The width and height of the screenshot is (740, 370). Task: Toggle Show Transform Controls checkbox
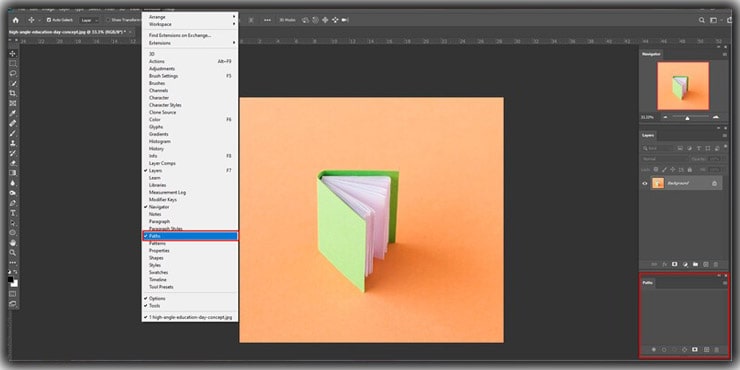click(x=108, y=20)
